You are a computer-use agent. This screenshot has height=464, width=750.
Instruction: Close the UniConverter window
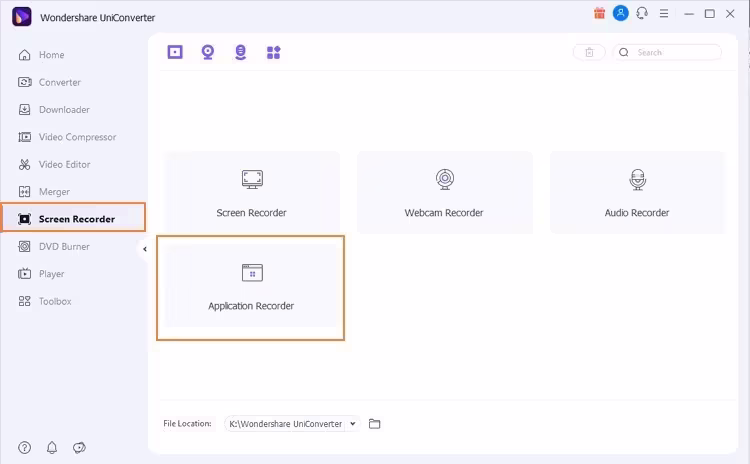click(x=730, y=14)
